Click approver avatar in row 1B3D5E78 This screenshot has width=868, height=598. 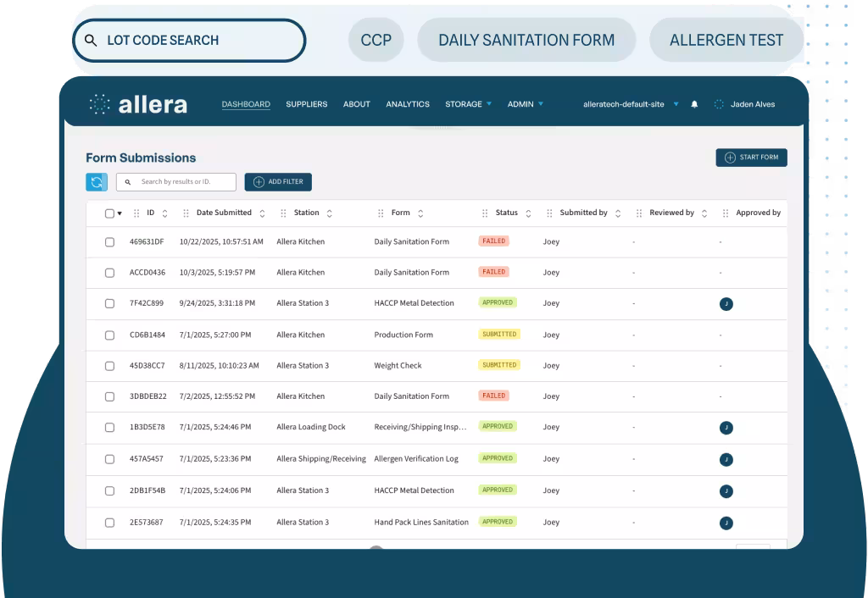pyautogui.click(x=726, y=428)
